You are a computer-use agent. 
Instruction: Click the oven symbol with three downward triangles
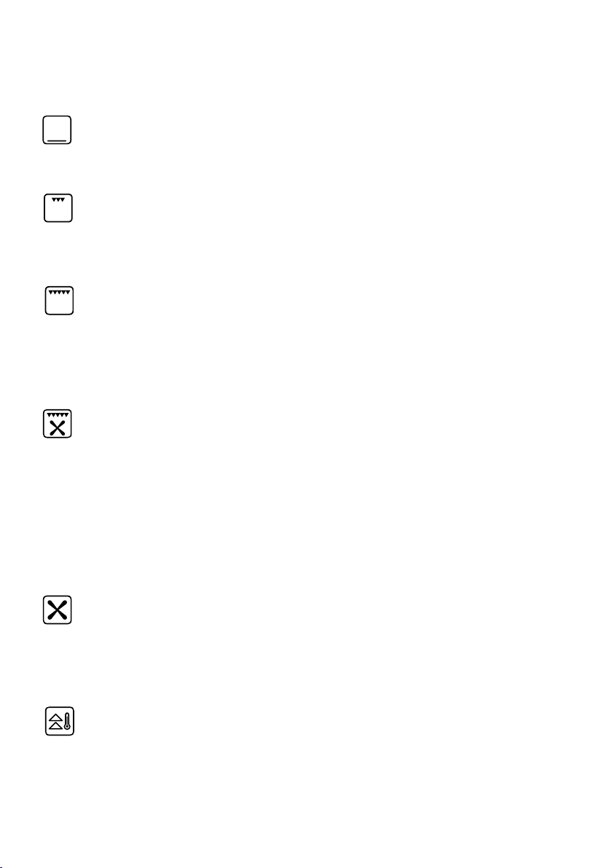pyautogui.click(x=58, y=208)
